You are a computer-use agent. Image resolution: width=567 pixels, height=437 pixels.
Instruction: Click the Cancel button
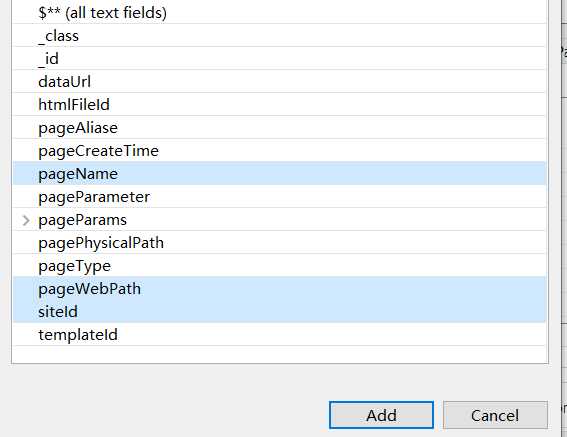click(x=495, y=415)
